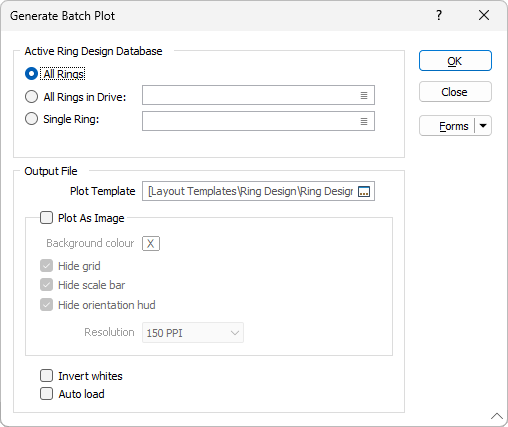
Task: Enable the Auto load checkbox
Action: pyautogui.click(x=46, y=394)
